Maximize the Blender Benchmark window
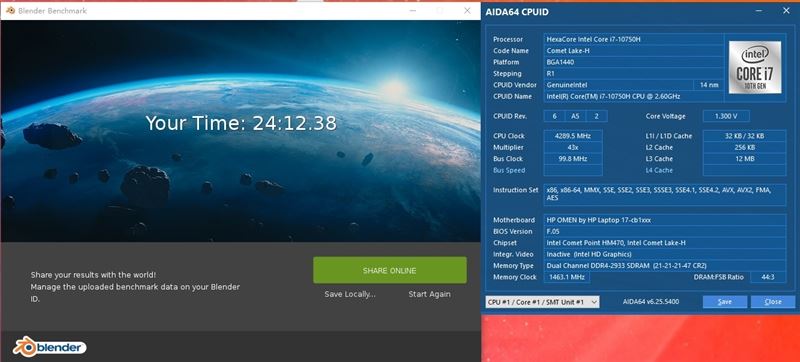The height and width of the screenshot is (362, 800). (440, 10)
